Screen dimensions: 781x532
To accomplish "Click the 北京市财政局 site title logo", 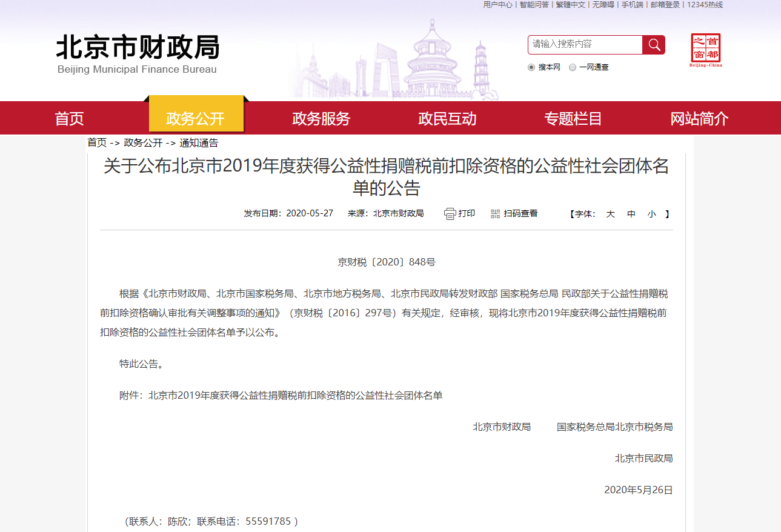I will coord(138,47).
